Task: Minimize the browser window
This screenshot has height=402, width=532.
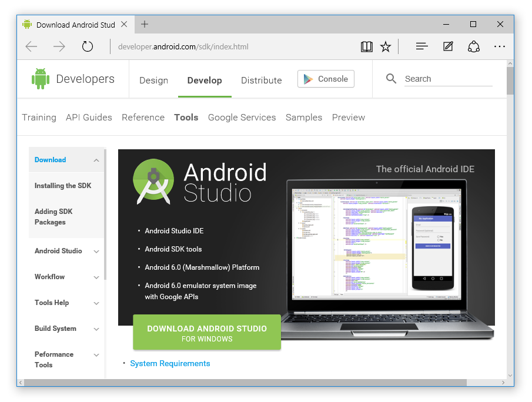Action: click(446, 24)
